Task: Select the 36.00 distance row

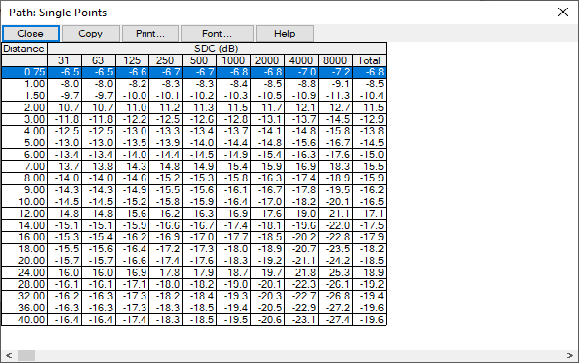Action: point(194,308)
